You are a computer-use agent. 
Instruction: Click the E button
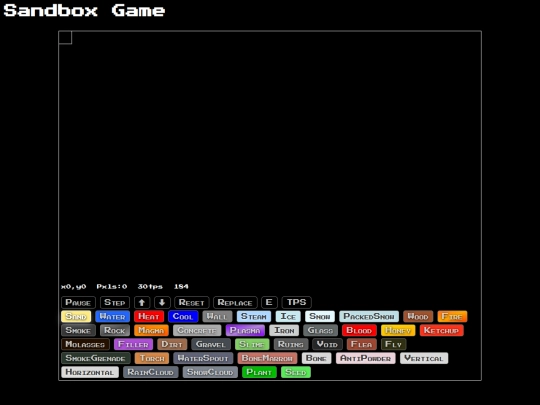click(269, 302)
